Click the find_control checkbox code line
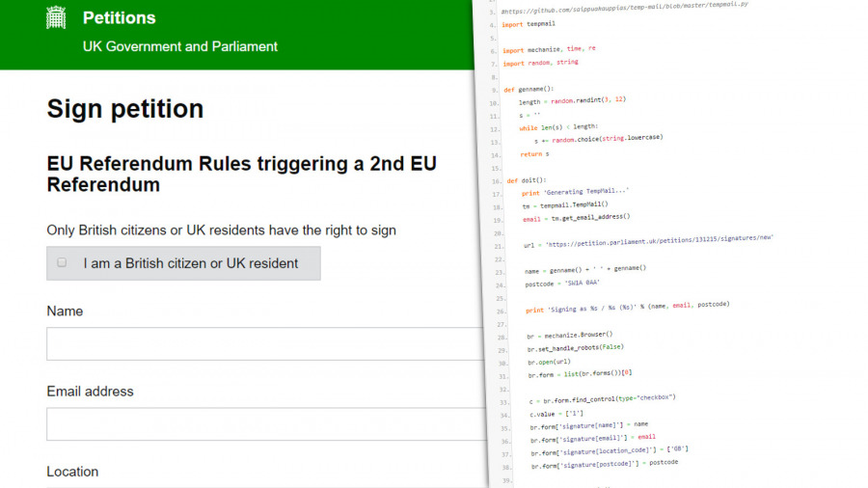The height and width of the screenshot is (488, 868). pos(602,399)
